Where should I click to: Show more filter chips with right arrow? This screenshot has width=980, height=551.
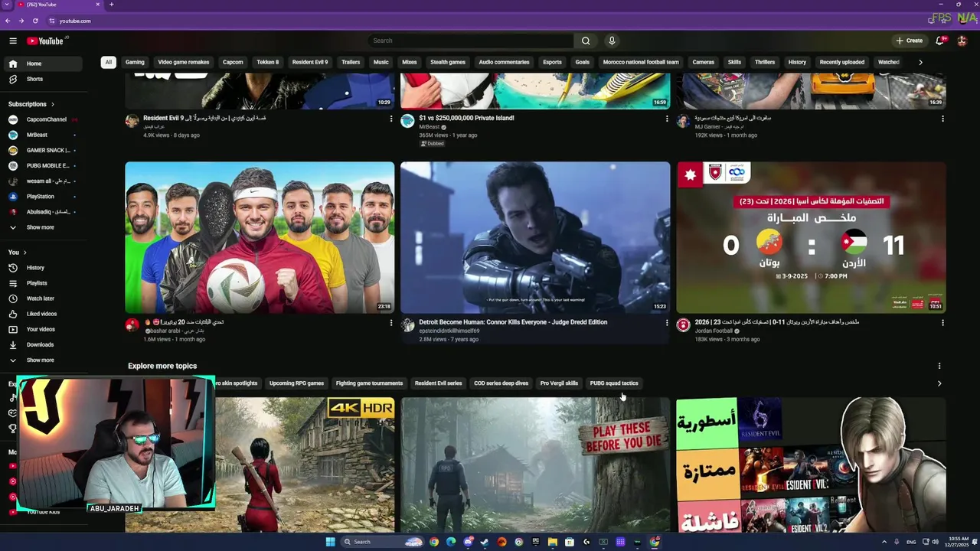click(920, 62)
